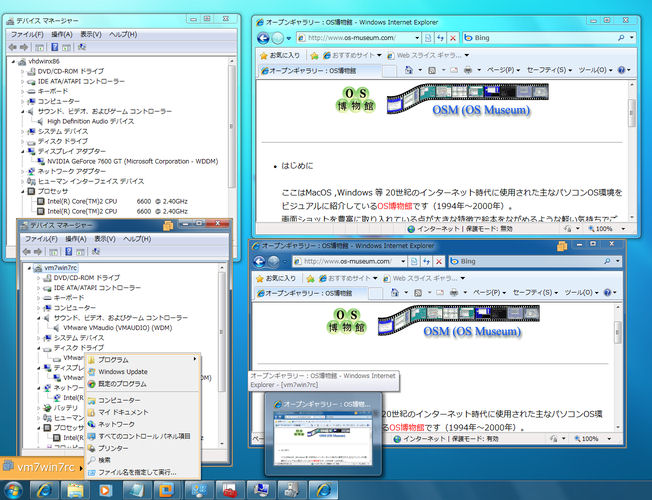
Task: Select High Definition Audio デバイス entry
Action: click(91, 121)
